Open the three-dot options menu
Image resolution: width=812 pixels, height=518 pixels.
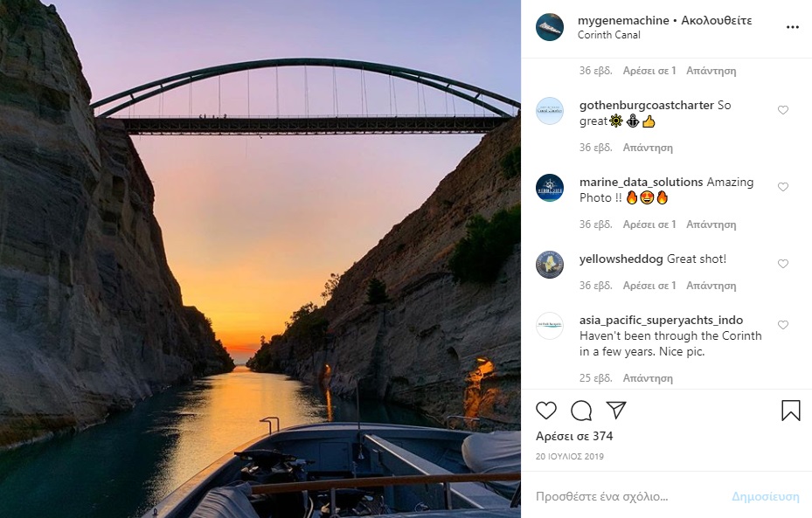792,27
